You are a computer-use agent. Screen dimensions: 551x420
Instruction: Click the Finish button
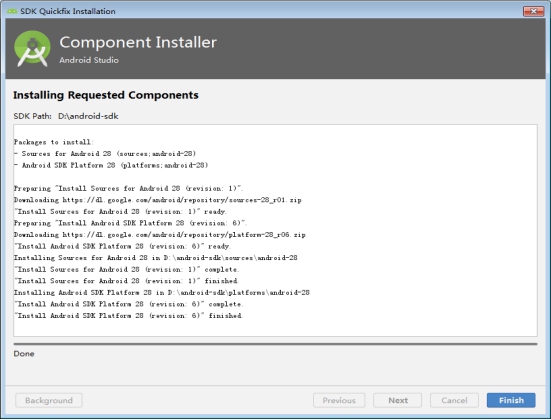[x=511, y=400]
